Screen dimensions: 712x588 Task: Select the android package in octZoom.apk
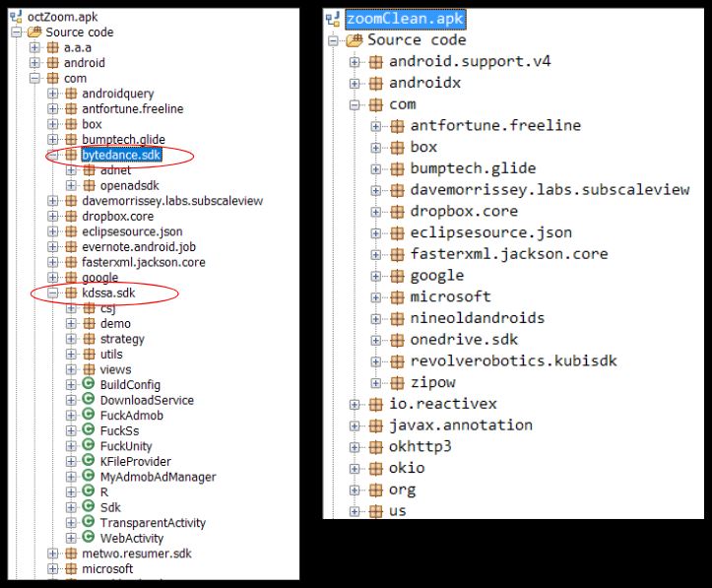click(x=84, y=63)
